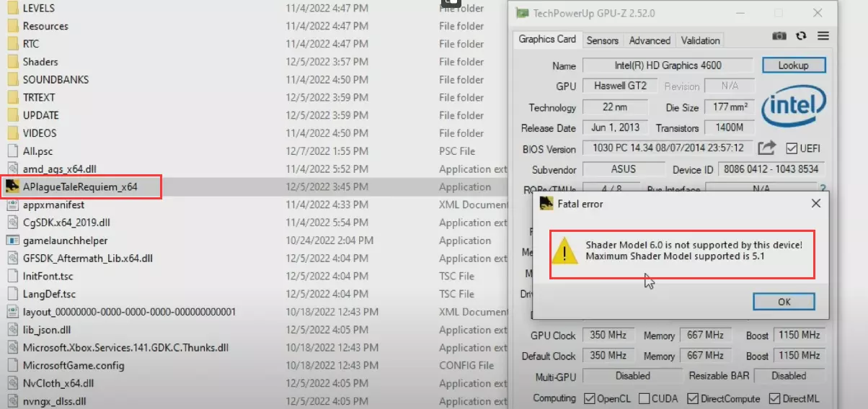Click the Resizable BAR Disabled field
868x409 pixels.
[x=789, y=376]
